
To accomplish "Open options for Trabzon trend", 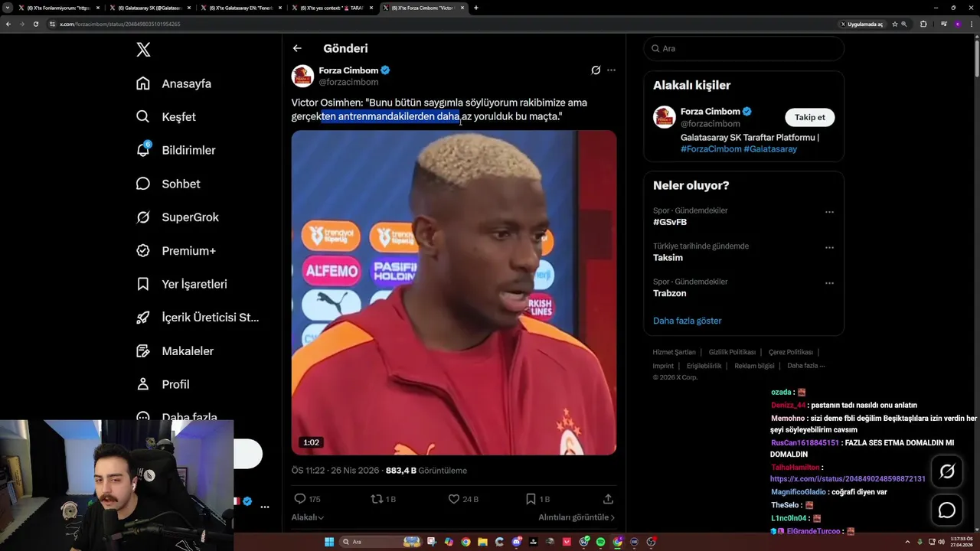I will coord(829,283).
